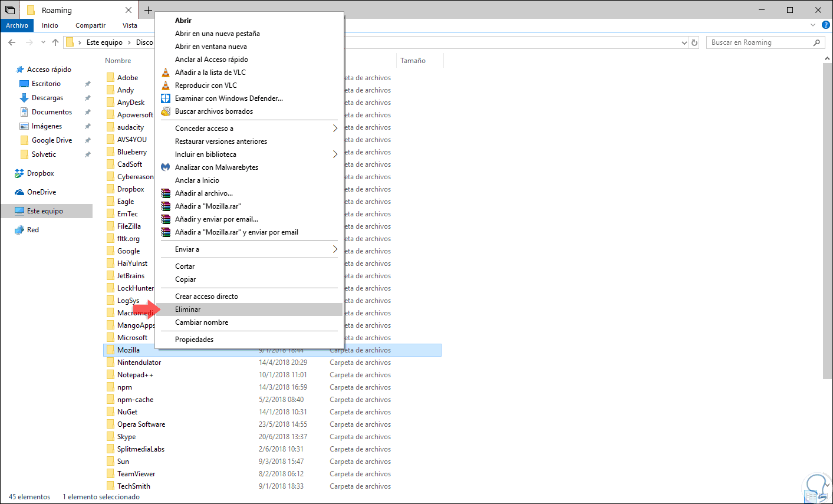Click the tab overview icon in the title bar
This screenshot has width=833, height=504.
[x=10, y=10]
